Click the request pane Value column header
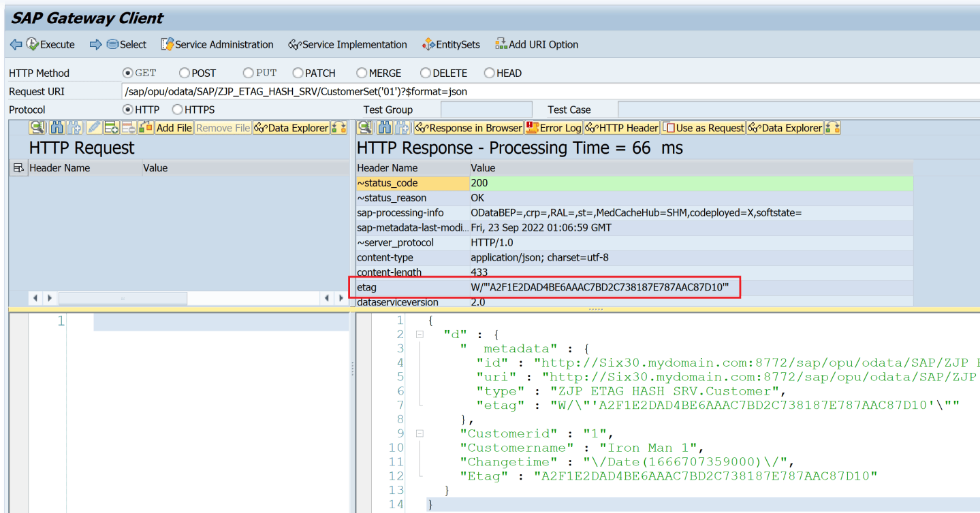This screenshot has width=980, height=513. (x=245, y=168)
